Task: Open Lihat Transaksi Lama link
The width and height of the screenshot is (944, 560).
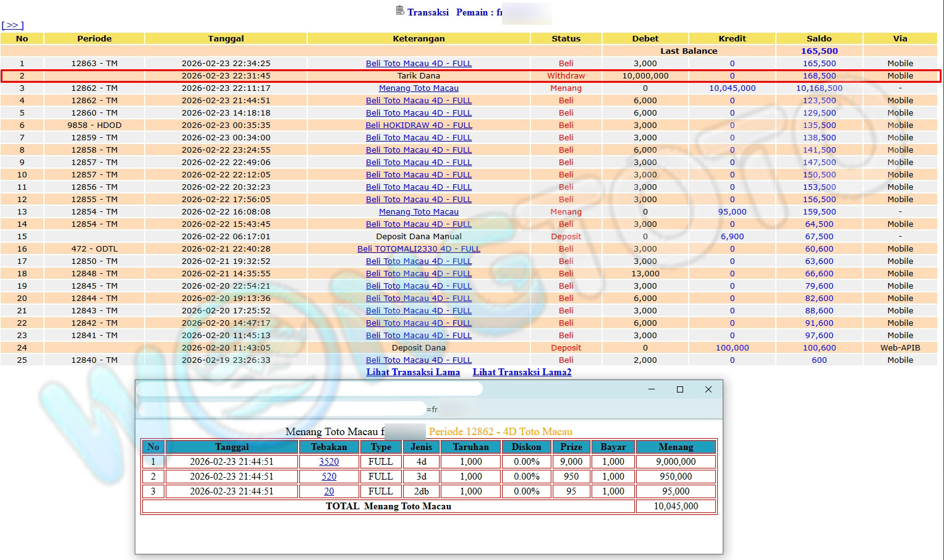Action: click(x=413, y=372)
